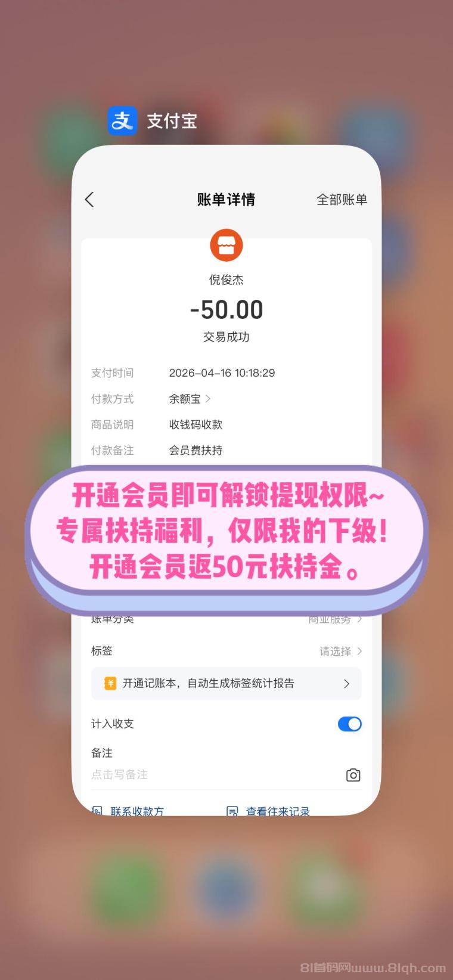This screenshot has height=980, width=453.
Task: Open the 商业服务 bill category chevron
Action: click(359, 619)
